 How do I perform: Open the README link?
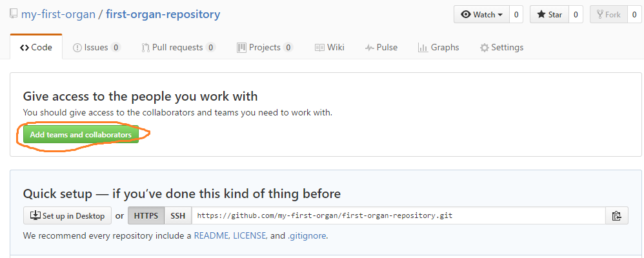coord(212,236)
